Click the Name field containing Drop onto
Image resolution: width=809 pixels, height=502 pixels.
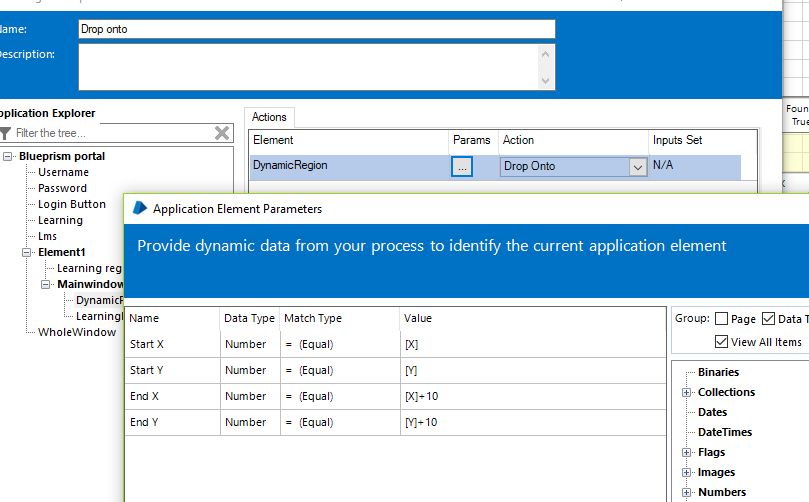tap(316, 29)
